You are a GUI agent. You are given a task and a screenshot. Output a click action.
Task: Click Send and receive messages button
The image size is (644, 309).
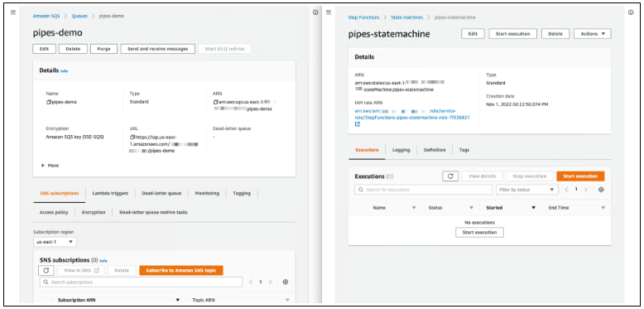pyautogui.click(x=158, y=49)
